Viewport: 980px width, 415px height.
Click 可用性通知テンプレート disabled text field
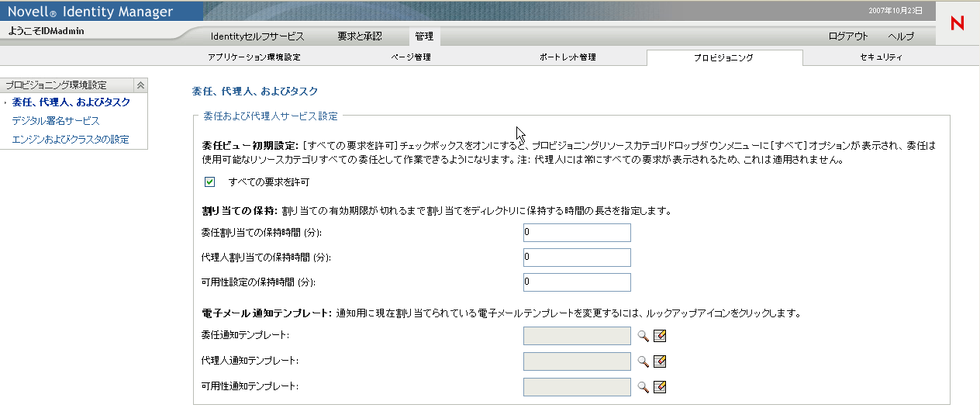[577, 387]
